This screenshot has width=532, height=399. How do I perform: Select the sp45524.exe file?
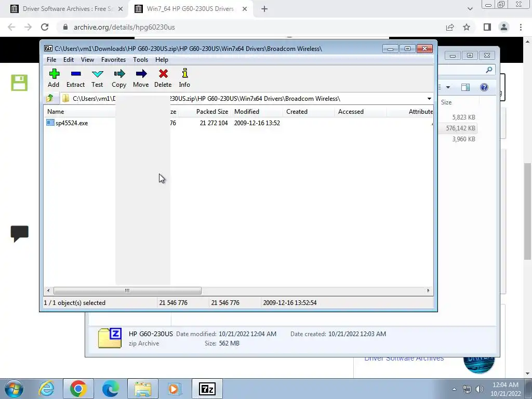(72, 123)
